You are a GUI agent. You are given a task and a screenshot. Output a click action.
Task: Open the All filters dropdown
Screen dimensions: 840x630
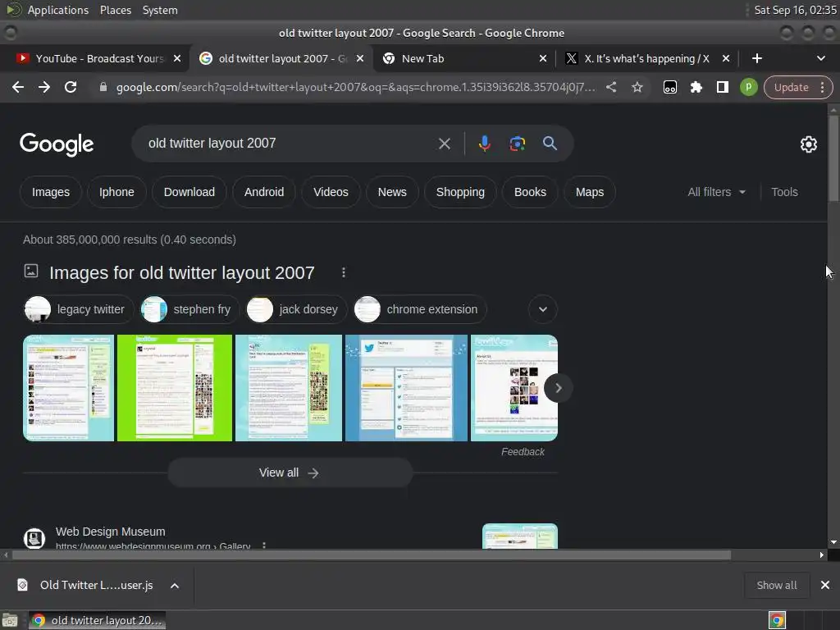coord(716,192)
